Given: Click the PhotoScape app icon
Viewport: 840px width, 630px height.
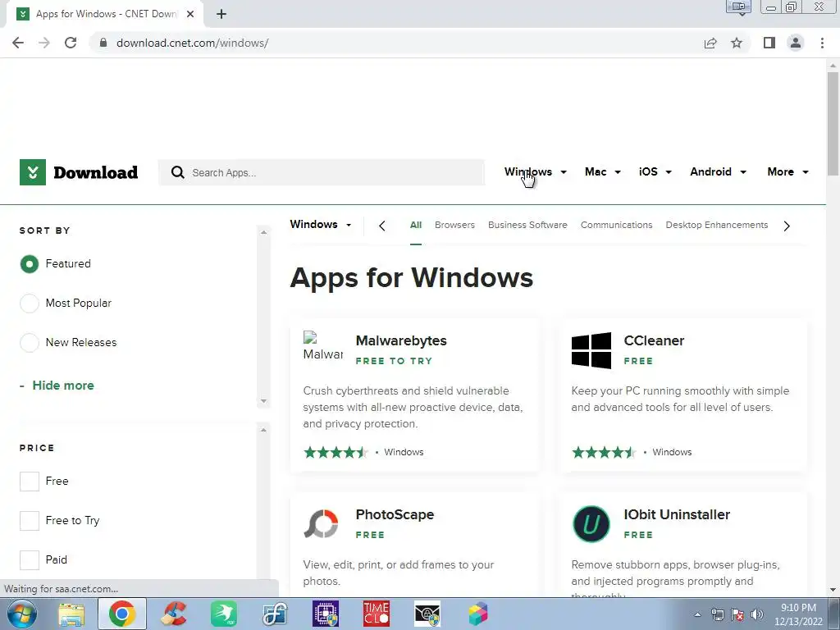Looking at the screenshot, I should (322, 523).
